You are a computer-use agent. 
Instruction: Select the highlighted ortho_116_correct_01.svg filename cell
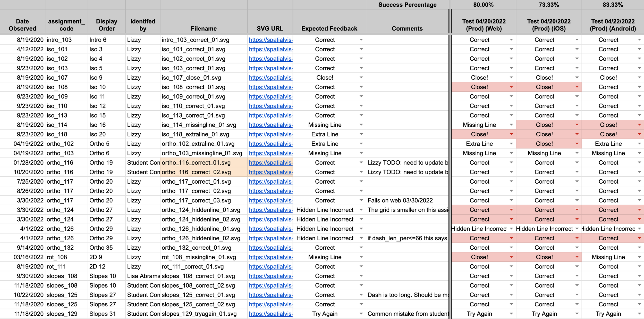coord(204,163)
